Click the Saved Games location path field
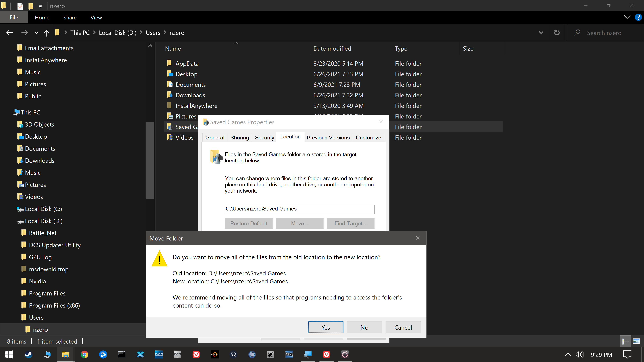Image resolution: width=644 pixels, height=362 pixels. click(x=300, y=209)
